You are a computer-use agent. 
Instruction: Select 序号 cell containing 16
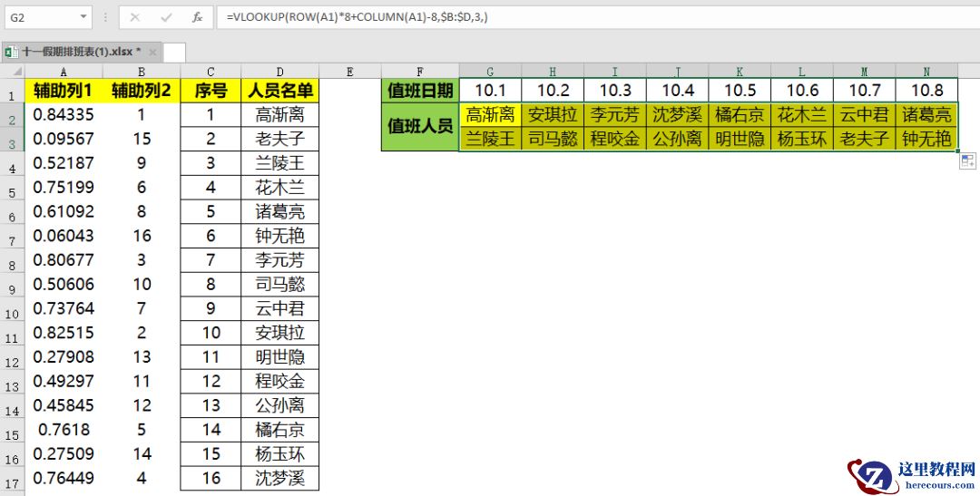211,479
